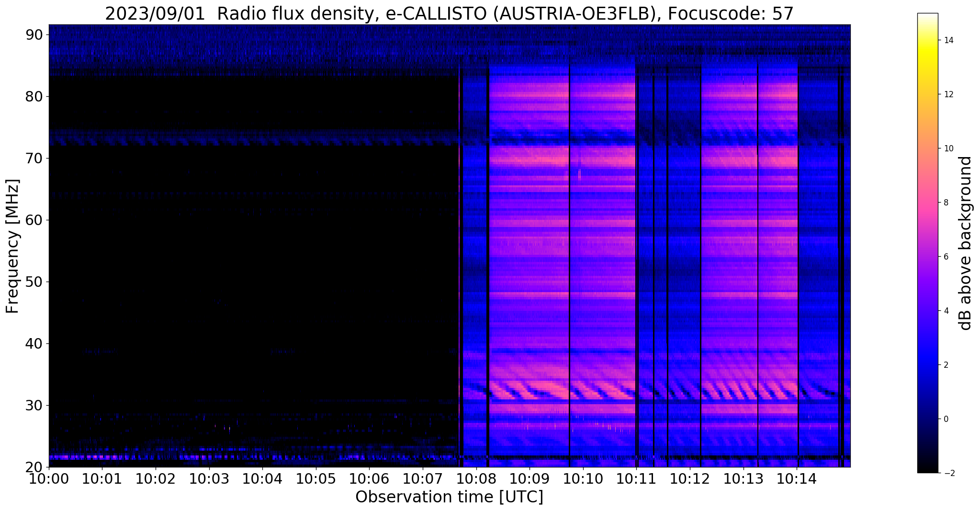Click the x-axis tick label '10:01'
This screenshot has height=511, width=980.
102,478
